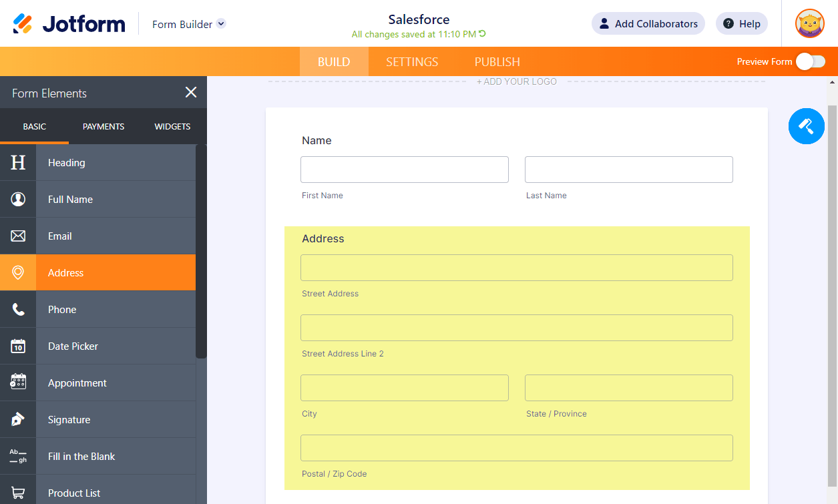Viewport: 838px width, 504px height.
Task: Click the State / Province sublabel
Action: 556,414
